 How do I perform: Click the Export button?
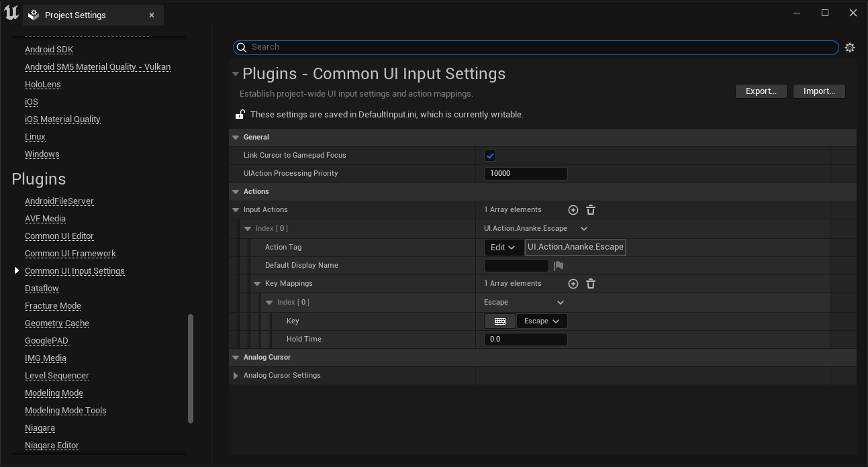[761, 91]
